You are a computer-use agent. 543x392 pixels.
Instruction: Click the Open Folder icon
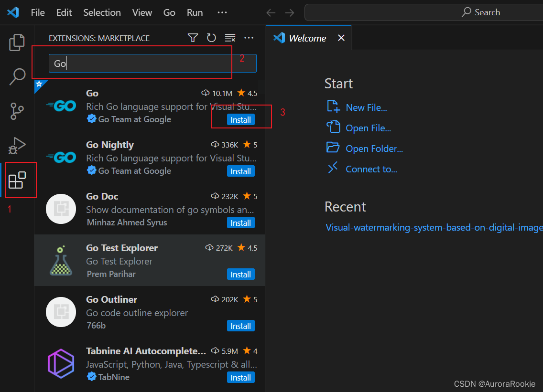coord(333,148)
